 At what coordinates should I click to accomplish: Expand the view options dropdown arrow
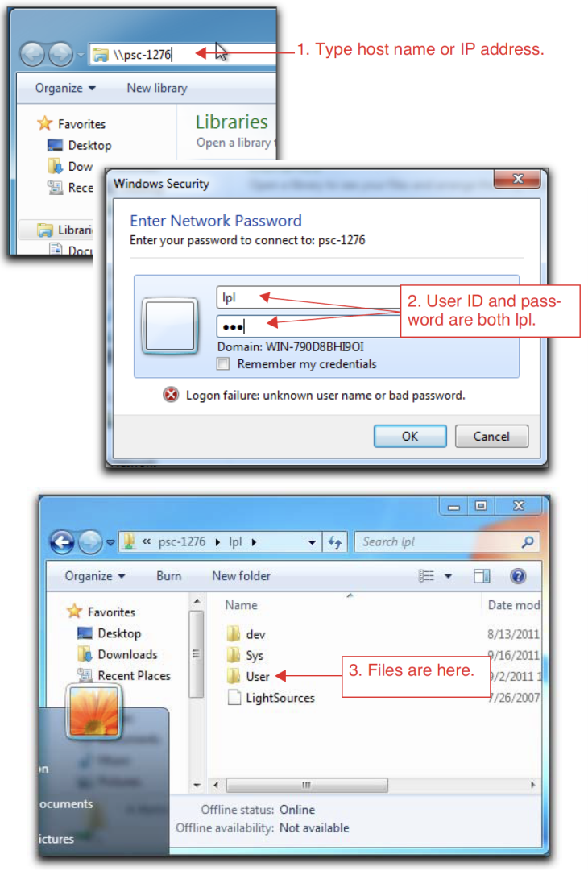[448, 576]
